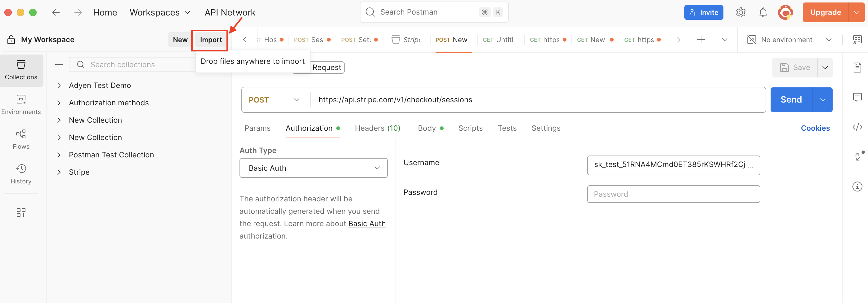Click the Save button
The width and height of the screenshot is (868, 303).
pos(794,67)
